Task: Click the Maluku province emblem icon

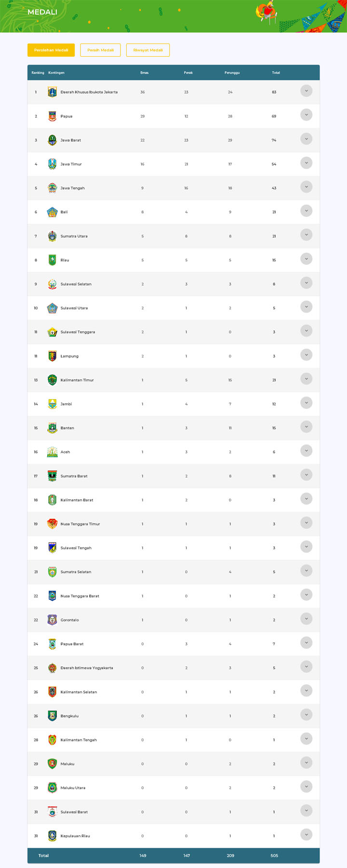Action: pyautogui.click(x=52, y=764)
